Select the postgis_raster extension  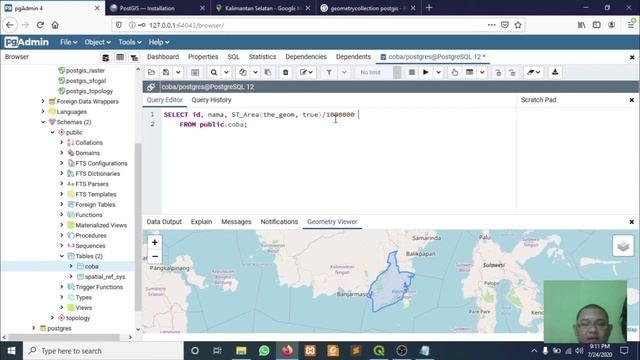pyautogui.click(x=85, y=71)
